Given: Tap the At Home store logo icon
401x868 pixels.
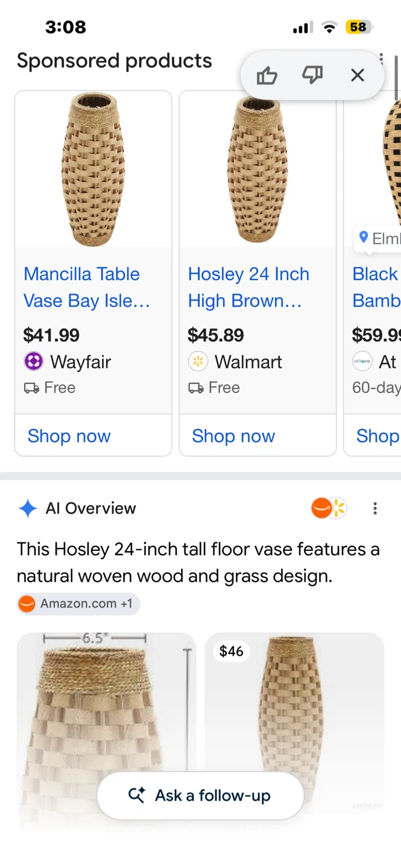Looking at the screenshot, I should [x=362, y=362].
